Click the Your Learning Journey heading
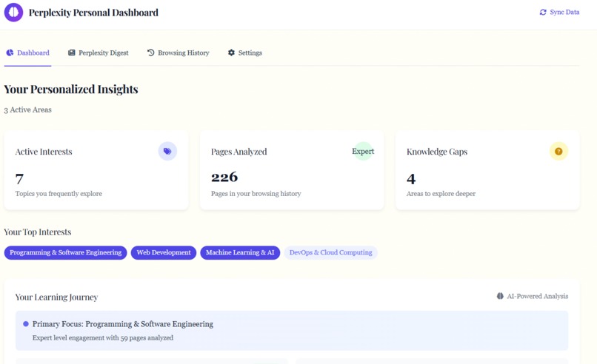 tap(57, 297)
